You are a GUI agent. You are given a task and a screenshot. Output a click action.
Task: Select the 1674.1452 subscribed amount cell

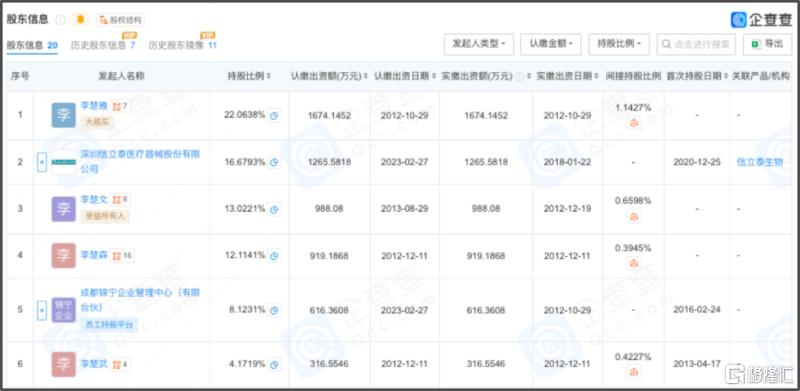[329, 116]
